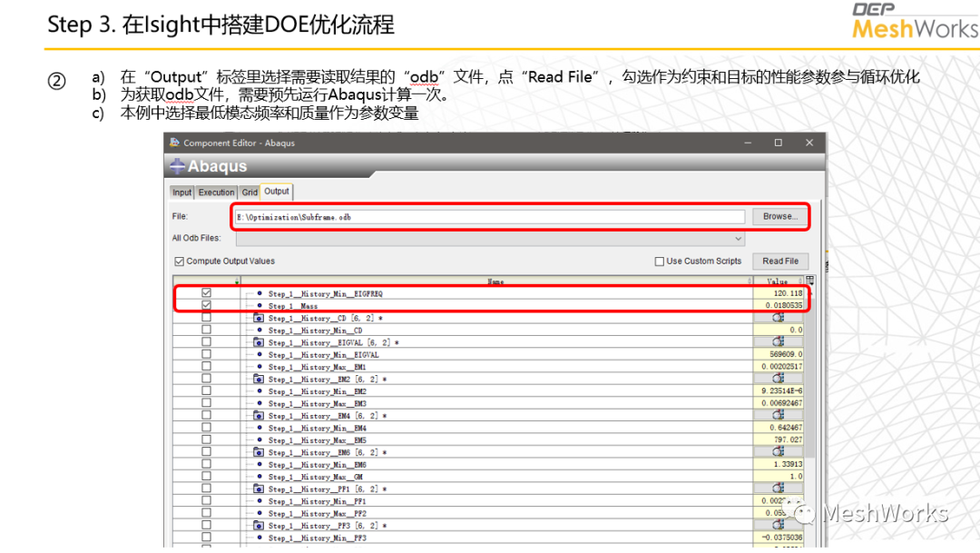Open array folder icon of Step_1__History__EM6

(x=258, y=451)
